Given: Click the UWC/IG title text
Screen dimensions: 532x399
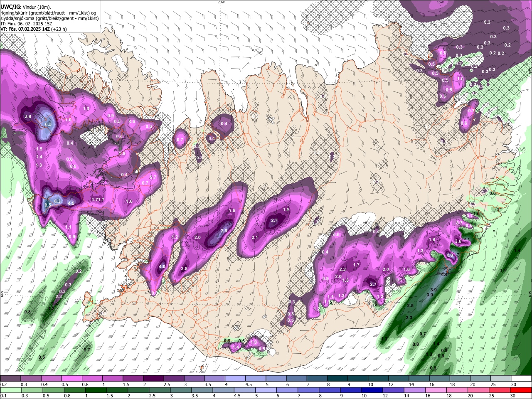Looking at the screenshot, I should (x=10, y=7).
